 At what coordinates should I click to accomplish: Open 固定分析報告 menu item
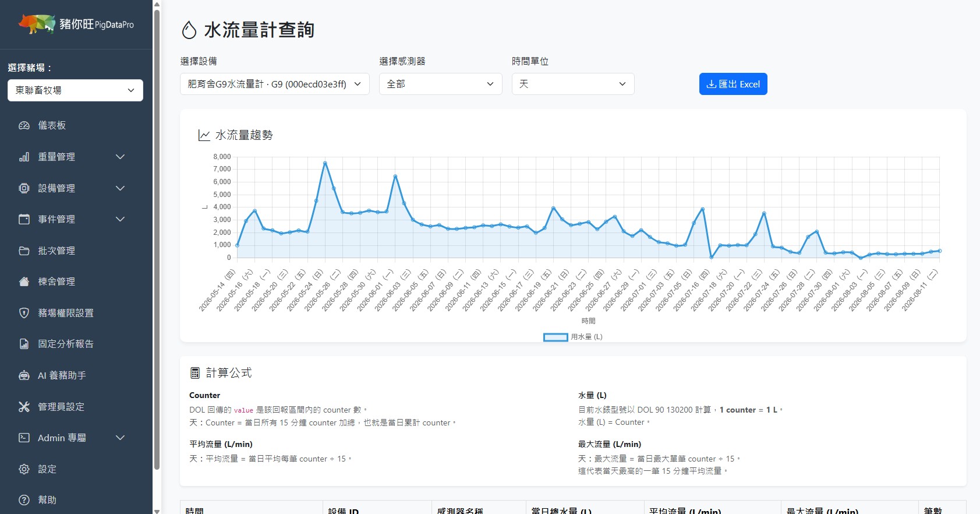66,344
